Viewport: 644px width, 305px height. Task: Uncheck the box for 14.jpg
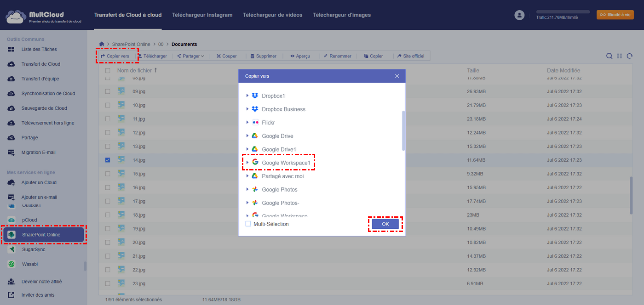pyautogui.click(x=108, y=160)
